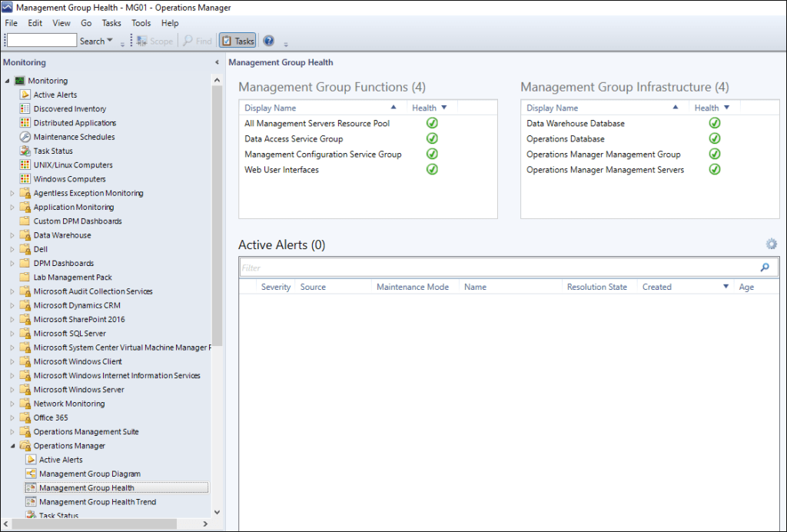Select the Management Group Health tree item
Image resolution: width=787 pixels, height=532 pixels.
[116, 487]
